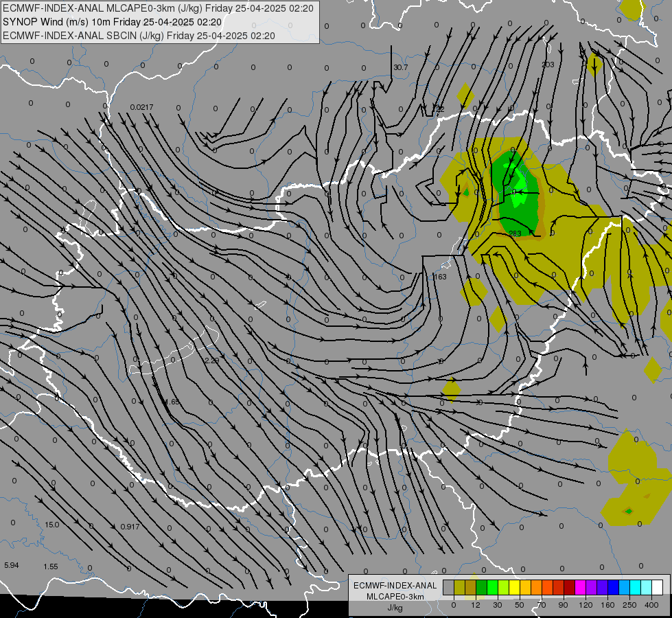Click the cyan legend swatch
The width and height of the screenshot is (672, 618).
tap(636, 587)
